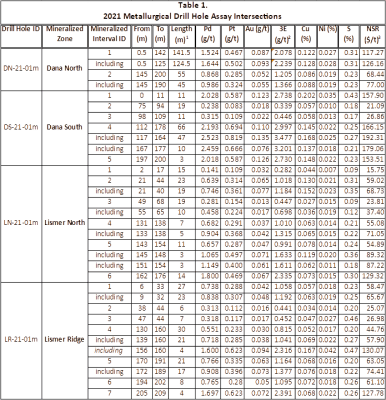386x400 pixels.
Task: Select the 'Au (g/t)' column header
Action: 257,29
